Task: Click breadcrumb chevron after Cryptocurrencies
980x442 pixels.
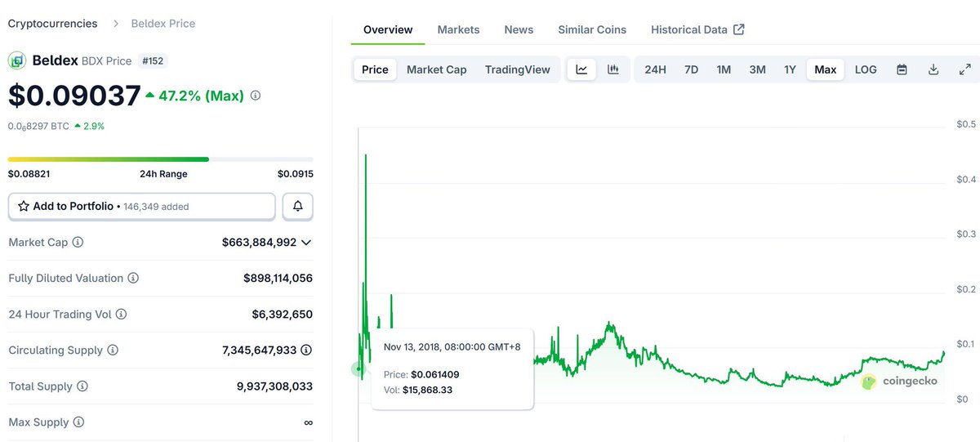Action: point(115,24)
